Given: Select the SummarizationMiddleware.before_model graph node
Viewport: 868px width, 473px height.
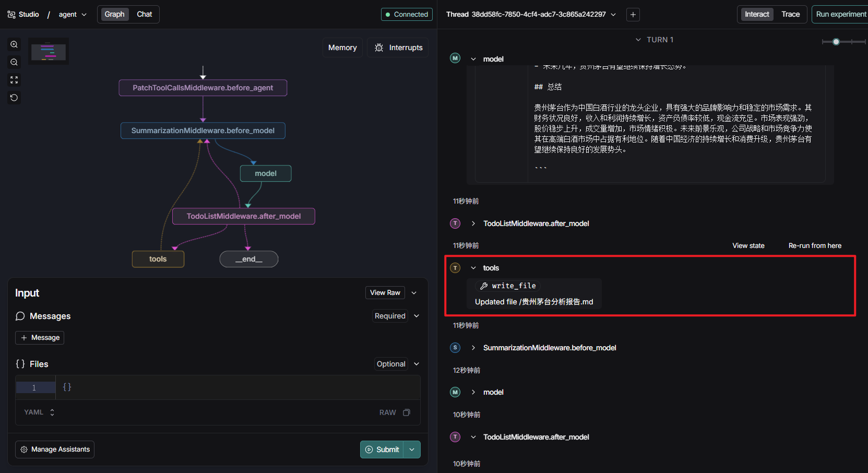Looking at the screenshot, I should (x=203, y=131).
